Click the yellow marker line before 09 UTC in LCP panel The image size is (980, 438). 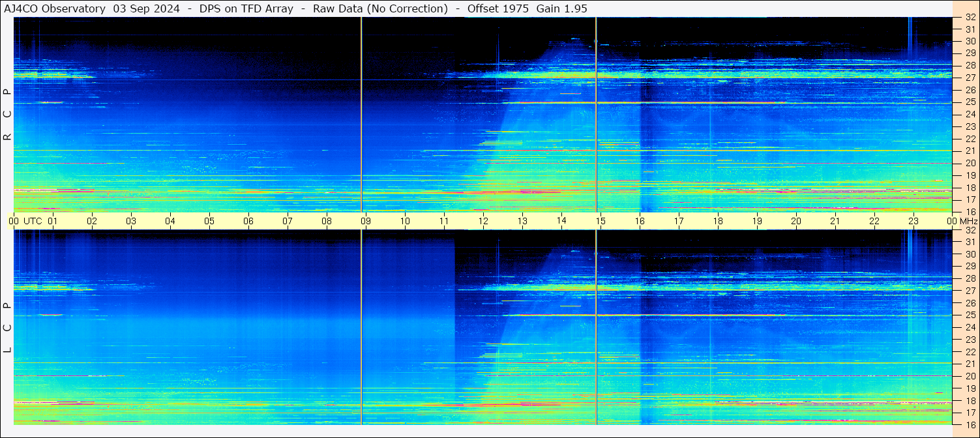[361, 327]
